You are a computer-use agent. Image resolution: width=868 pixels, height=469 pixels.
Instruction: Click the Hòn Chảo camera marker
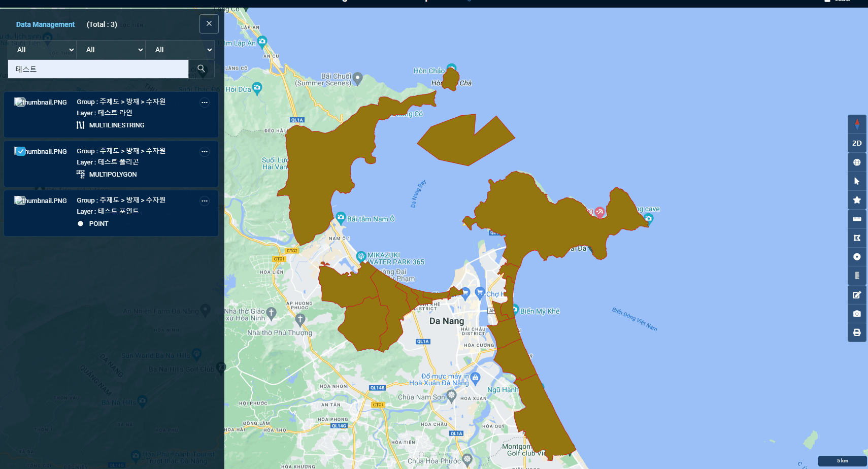point(451,68)
